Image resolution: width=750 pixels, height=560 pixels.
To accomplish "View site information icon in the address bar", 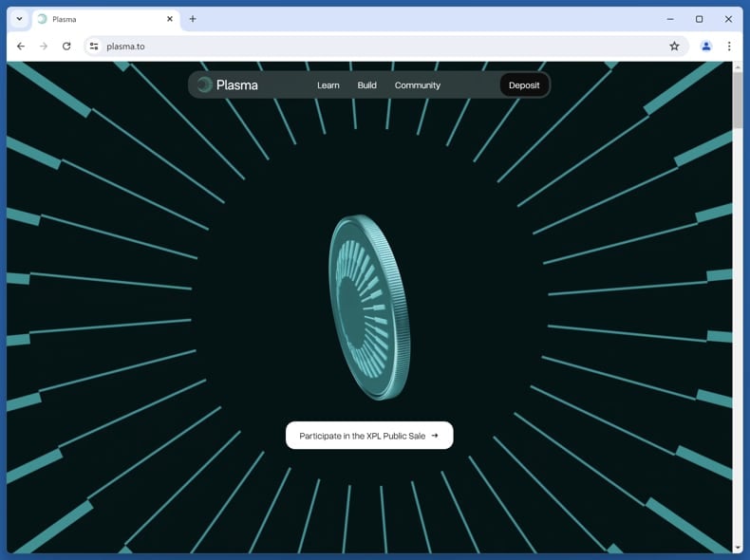I will point(94,47).
